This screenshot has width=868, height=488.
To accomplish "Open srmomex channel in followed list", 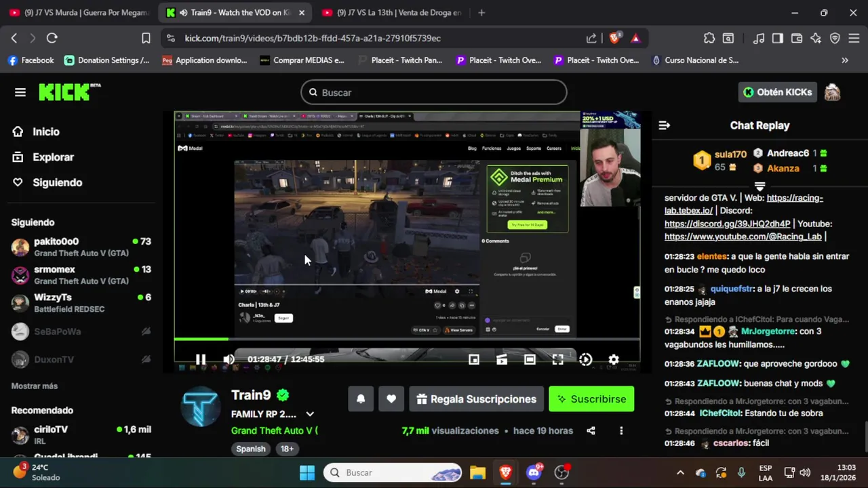I will point(81,274).
